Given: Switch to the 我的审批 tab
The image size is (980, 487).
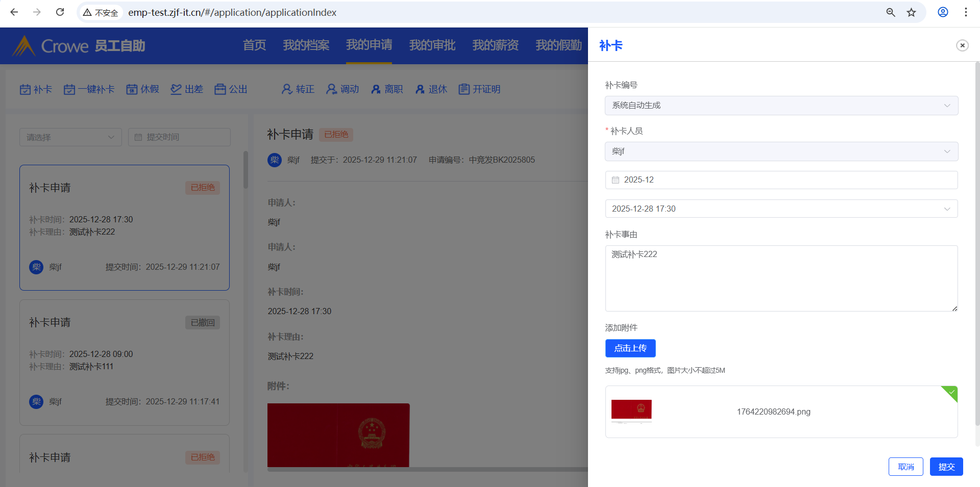Looking at the screenshot, I should pyautogui.click(x=432, y=45).
